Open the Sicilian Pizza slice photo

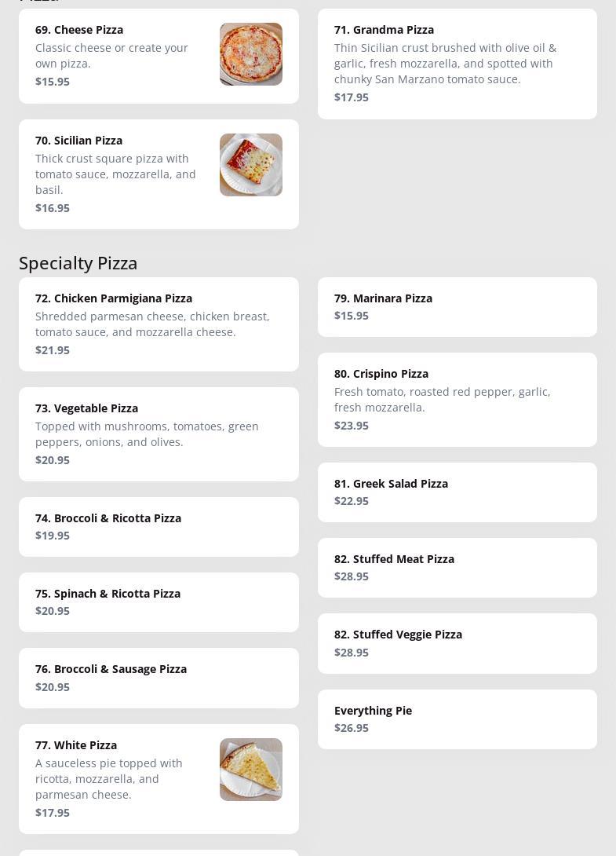[x=251, y=165]
